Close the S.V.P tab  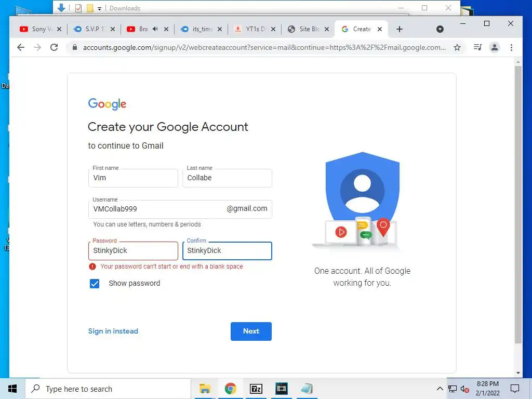coord(113,29)
